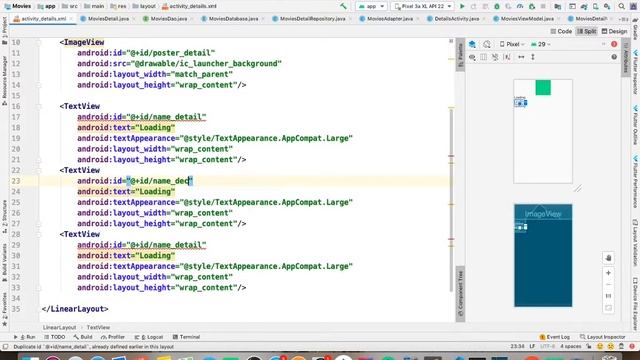The image size is (640, 360).
Task: Open the Layout Inspector
Action: point(602,337)
